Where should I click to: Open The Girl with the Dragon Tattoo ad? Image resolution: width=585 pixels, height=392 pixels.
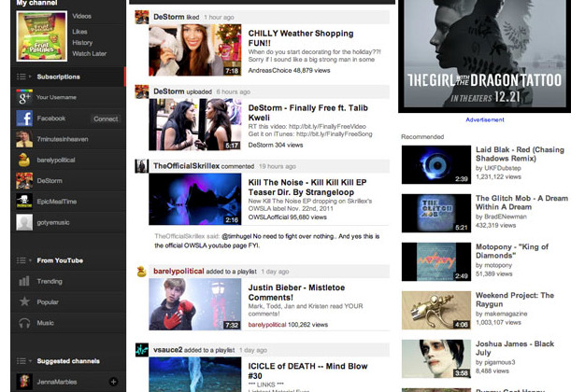484,56
